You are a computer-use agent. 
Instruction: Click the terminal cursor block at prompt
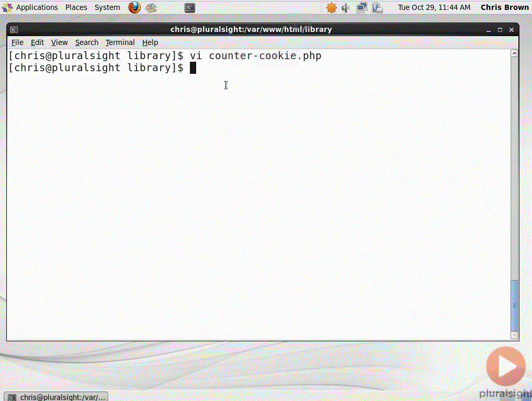point(193,68)
